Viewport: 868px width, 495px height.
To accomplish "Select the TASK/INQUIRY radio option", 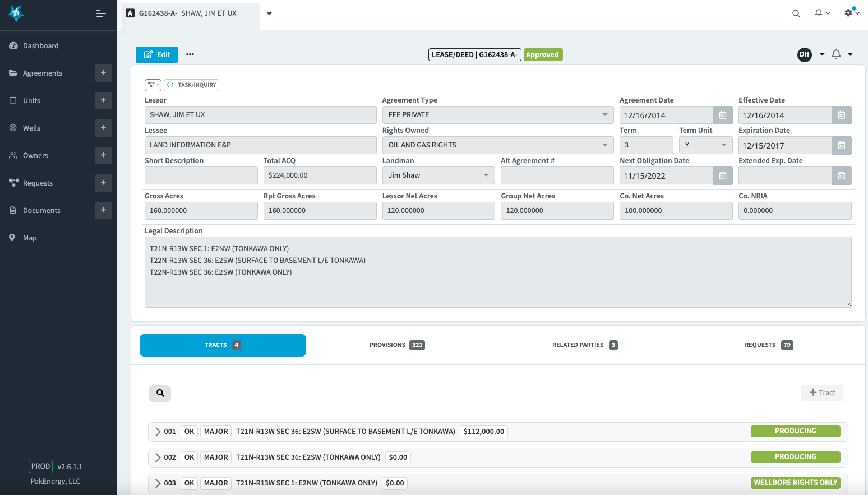I will 170,84.
